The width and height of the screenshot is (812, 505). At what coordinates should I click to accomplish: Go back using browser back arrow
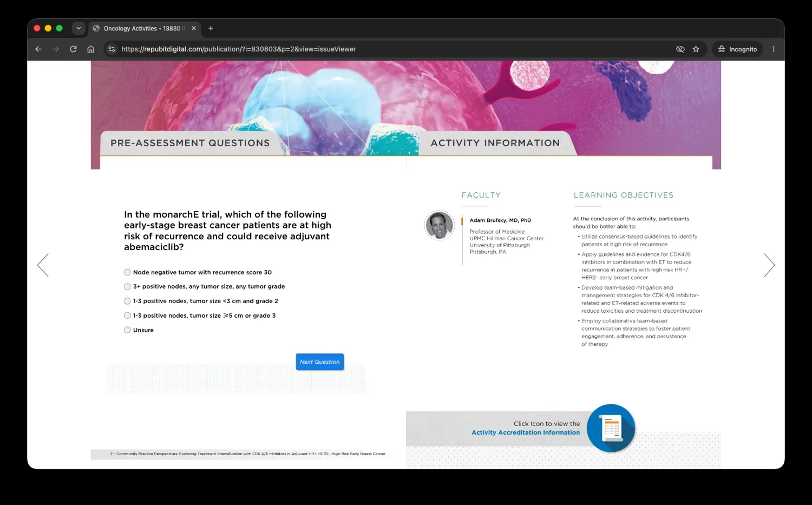pyautogui.click(x=38, y=49)
